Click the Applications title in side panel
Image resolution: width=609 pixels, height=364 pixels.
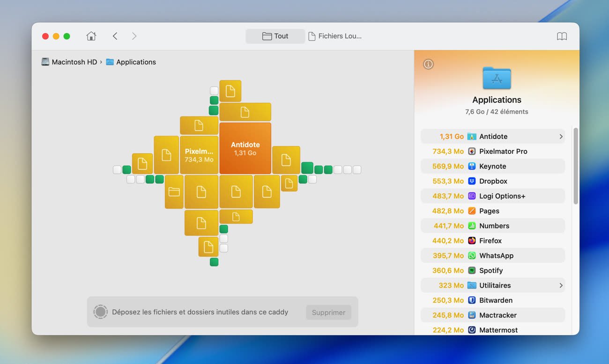tap(497, 100)
